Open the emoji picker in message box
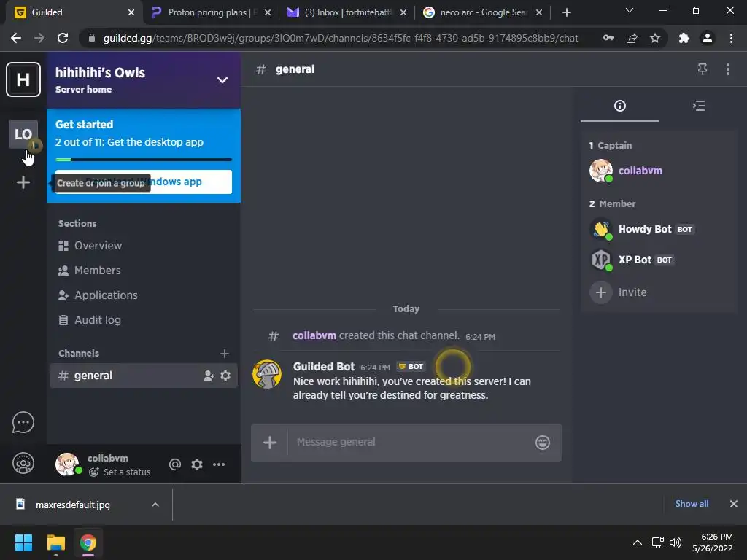Image resolution: width=747 pixels, height=560 pixels. click(543, 443)
